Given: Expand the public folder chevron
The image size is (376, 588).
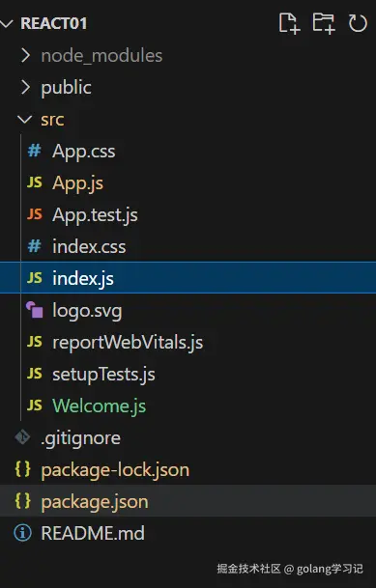Looking at the screenshot, I should pos(25,87).
